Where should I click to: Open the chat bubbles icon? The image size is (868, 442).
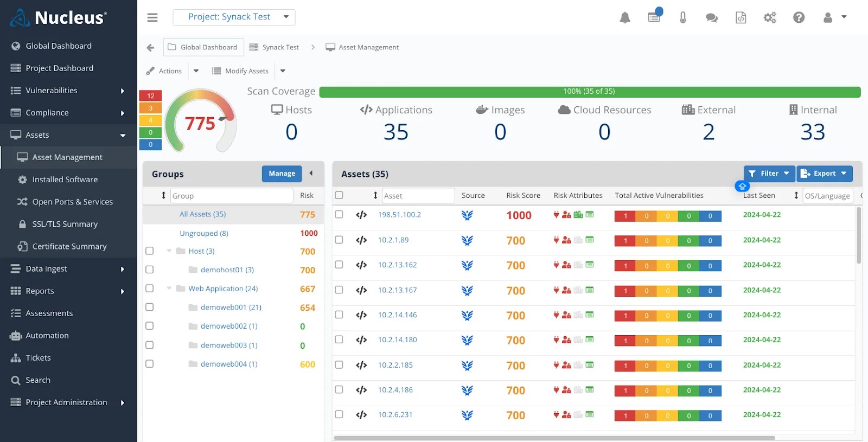(712, 18)
